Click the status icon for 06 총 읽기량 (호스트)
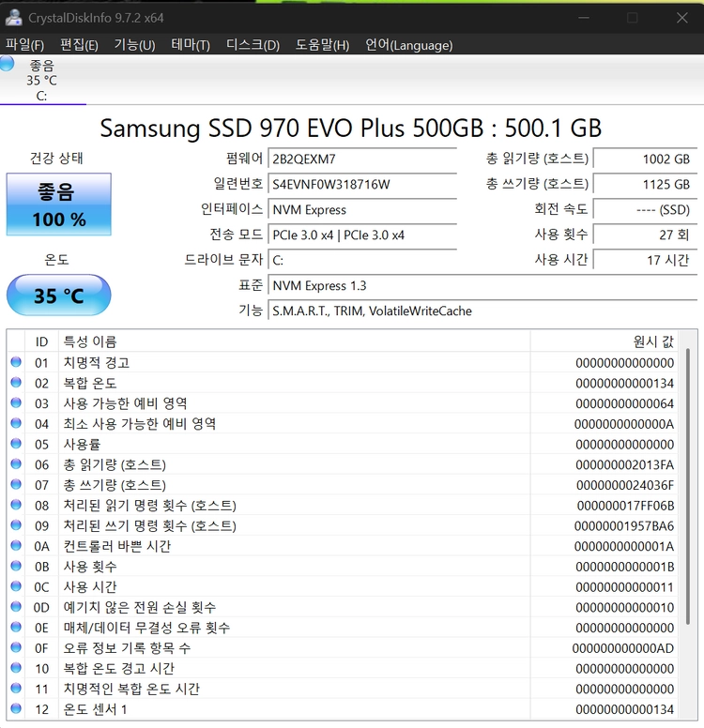Screen dimensions: 704x728 click(x=16, y=463)
